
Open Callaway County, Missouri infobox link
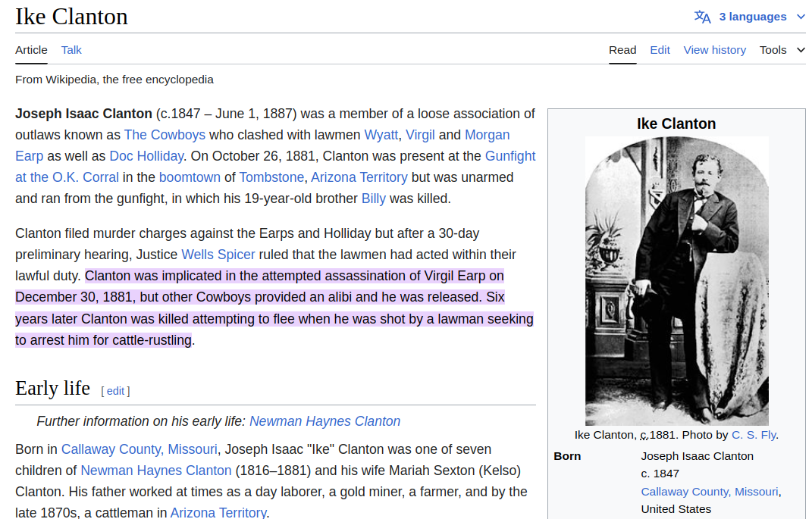[710, 492]
